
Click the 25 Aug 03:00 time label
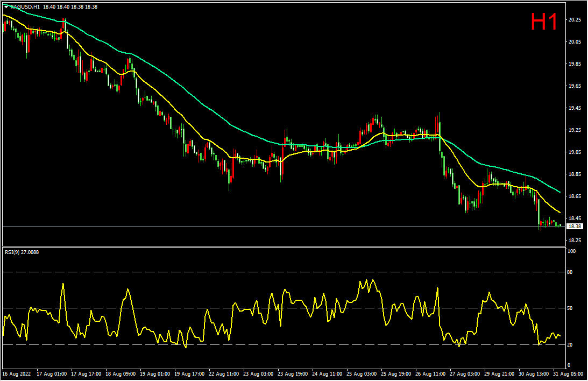pos(362,374)
